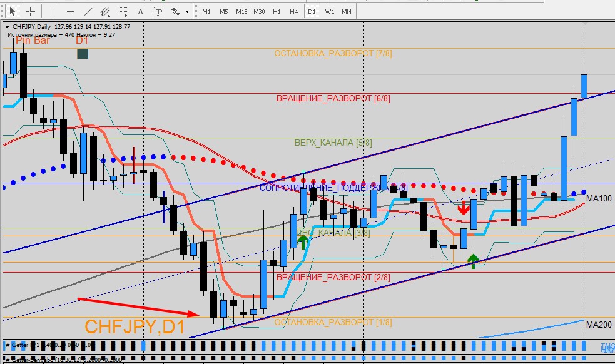Select label 'ДНО_КАНАЛА [3/8]'
The image size is (615, 364).
coord(333,233)
